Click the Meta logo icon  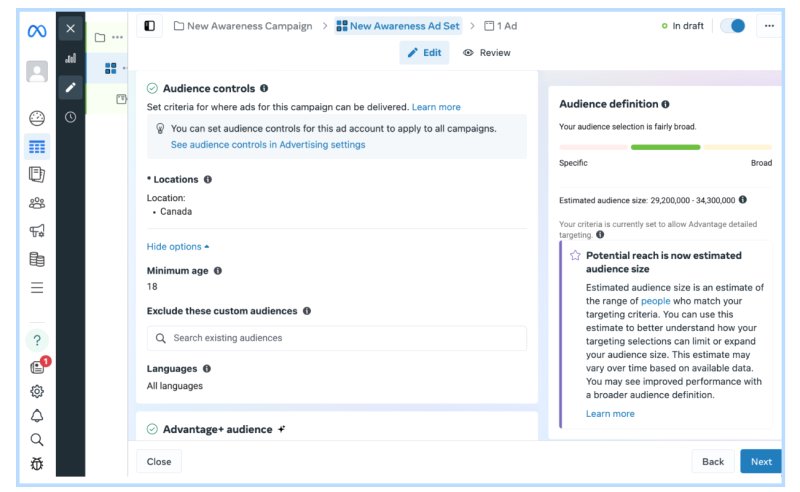(x=37, y=31)
